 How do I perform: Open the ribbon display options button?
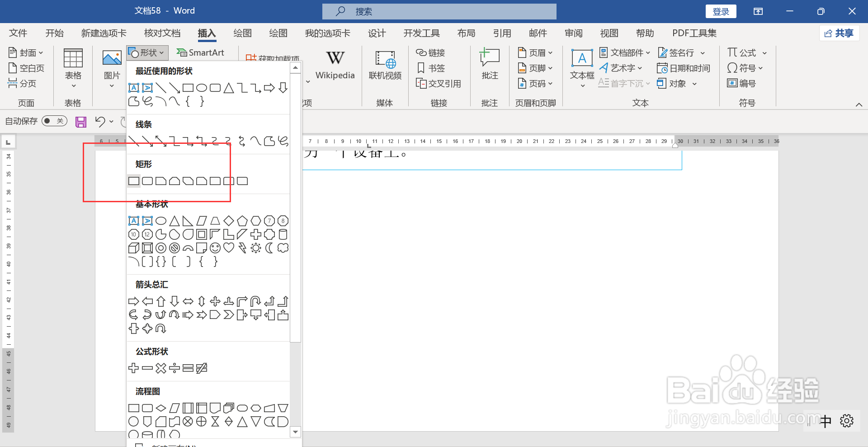click(758, 11)
